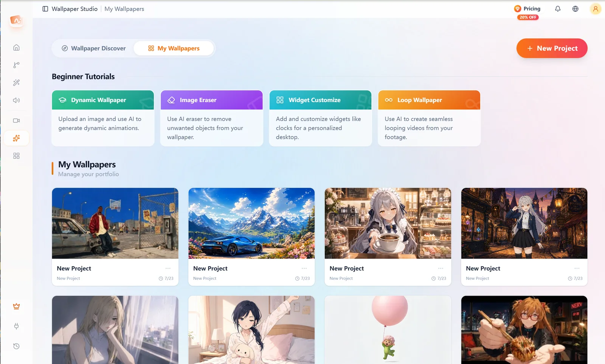Open the red-haired girl with chopsticks thumbnail
605x364 pixels.
click(x=524, y=330)
